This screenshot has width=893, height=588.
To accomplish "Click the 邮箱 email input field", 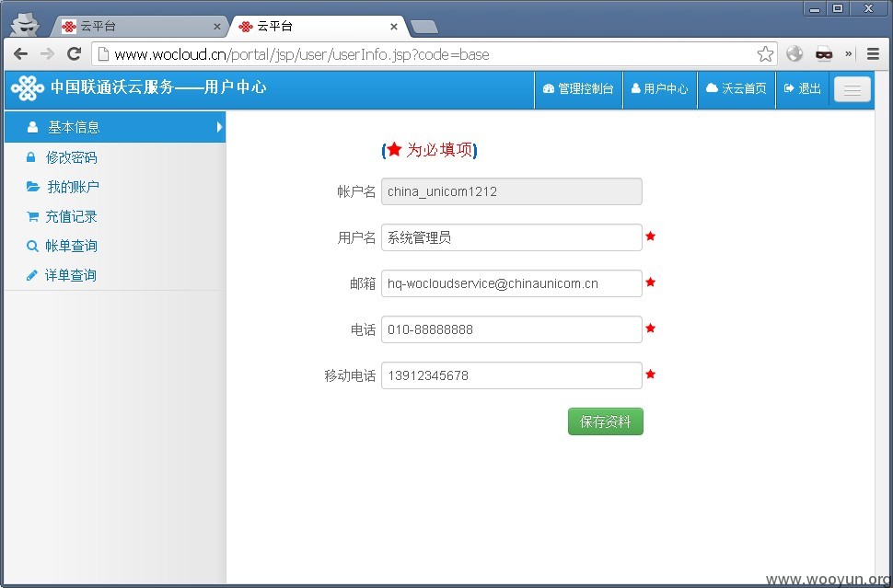I will 512,283.
